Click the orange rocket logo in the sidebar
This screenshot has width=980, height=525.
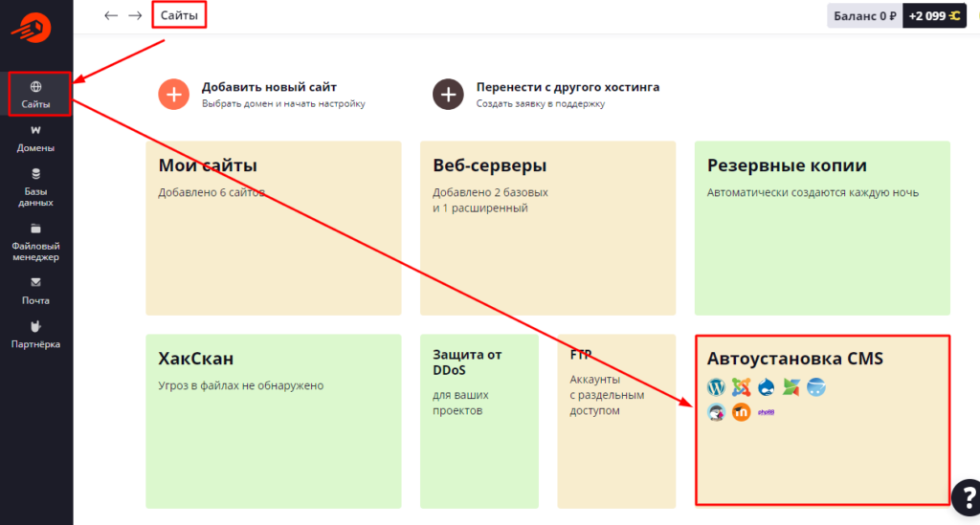point(32,28)
